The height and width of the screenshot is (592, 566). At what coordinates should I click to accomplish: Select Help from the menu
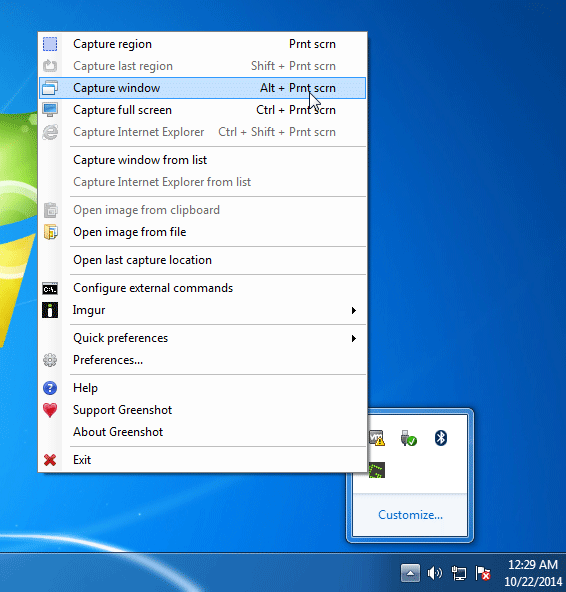pyautogui.click(x=202, y=388)
